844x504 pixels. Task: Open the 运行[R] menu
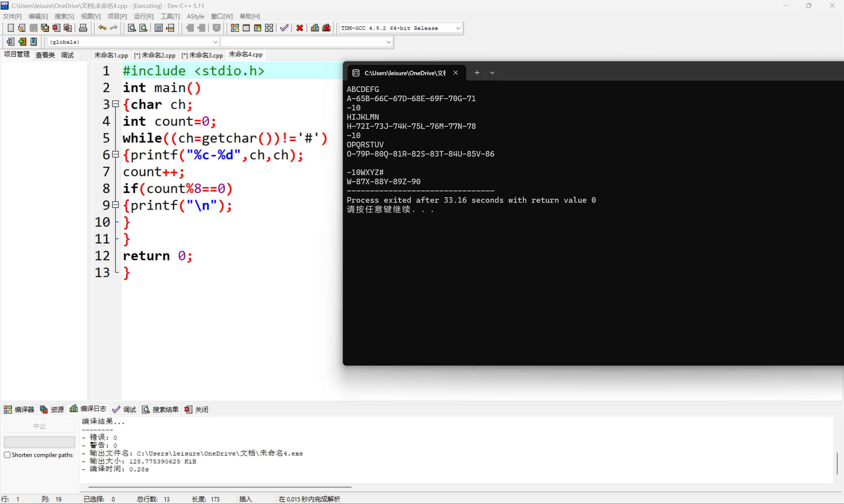[143, 16]
